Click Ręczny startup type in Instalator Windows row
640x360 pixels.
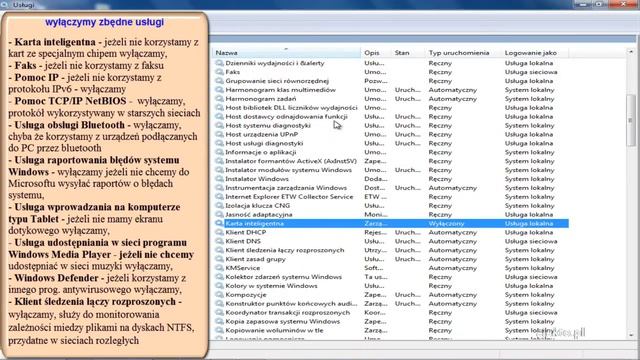pyautogui.click(x=440, y=179)
